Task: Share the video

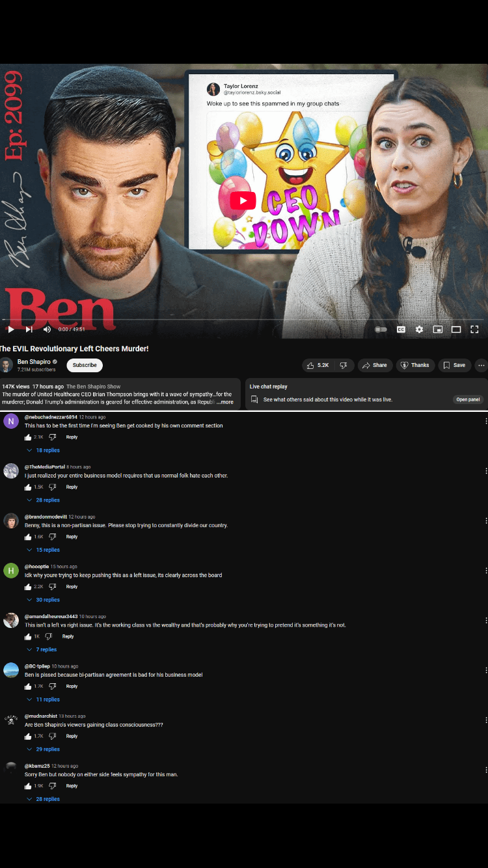Action: (375, 365)
